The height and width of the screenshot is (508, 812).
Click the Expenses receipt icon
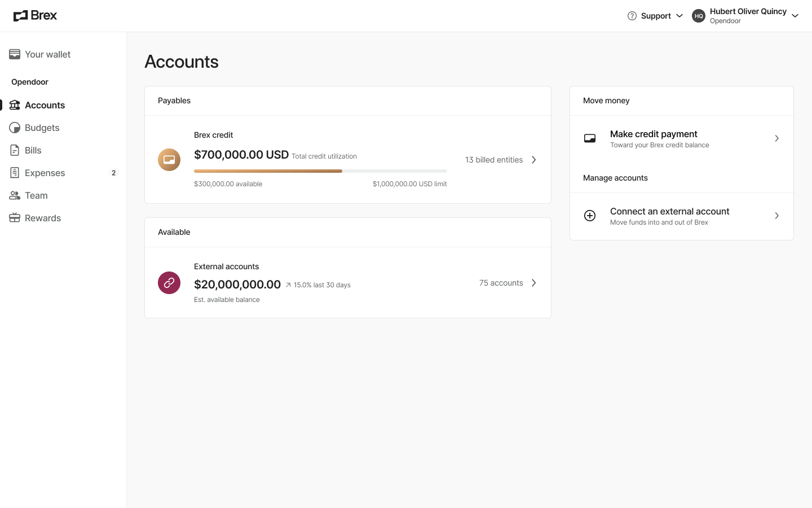(15, 173)
